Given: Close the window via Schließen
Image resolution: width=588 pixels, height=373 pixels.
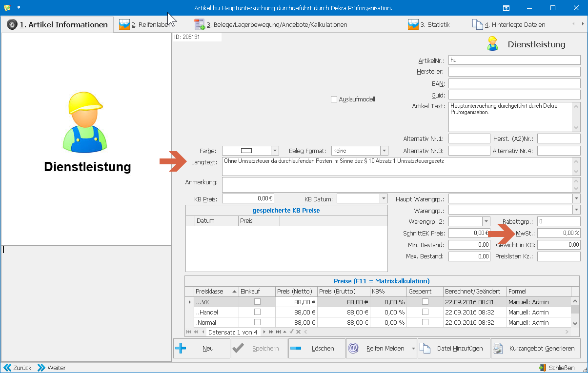Looking at the screenshot, I should (x=557, y=368).
